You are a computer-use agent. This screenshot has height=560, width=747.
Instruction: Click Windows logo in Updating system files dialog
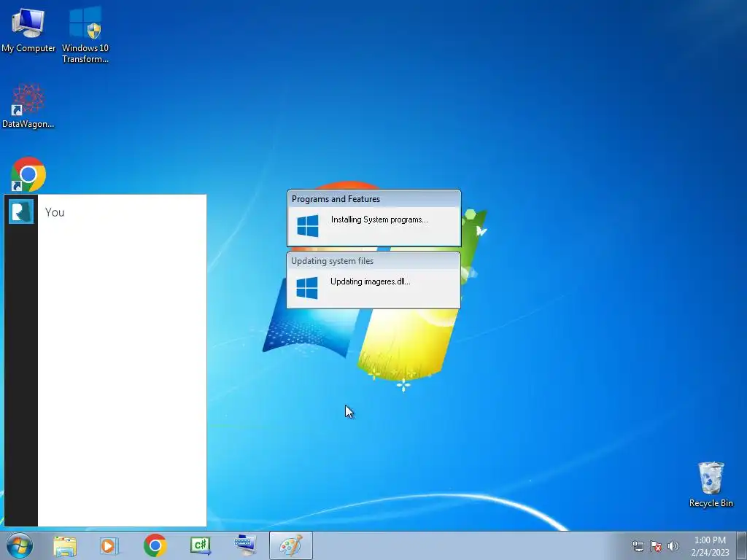pyautogui.click(x=307, y=288)
